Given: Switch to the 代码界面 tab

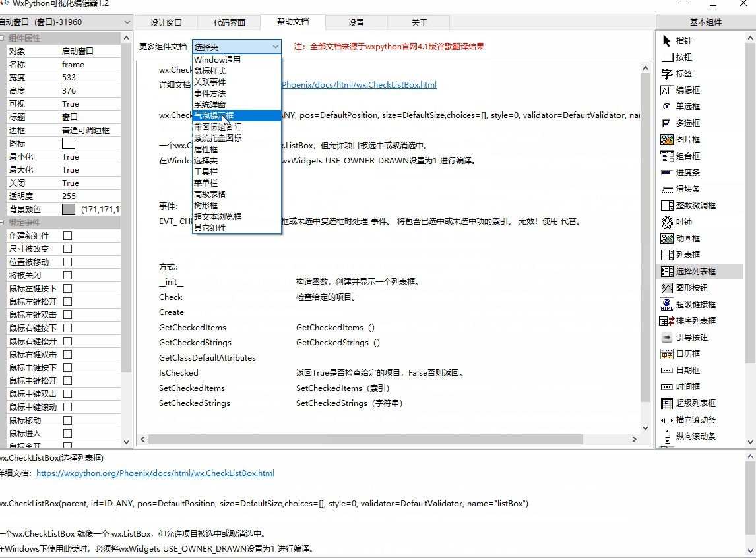Looking at the screenshot, I should coord(230,22).
